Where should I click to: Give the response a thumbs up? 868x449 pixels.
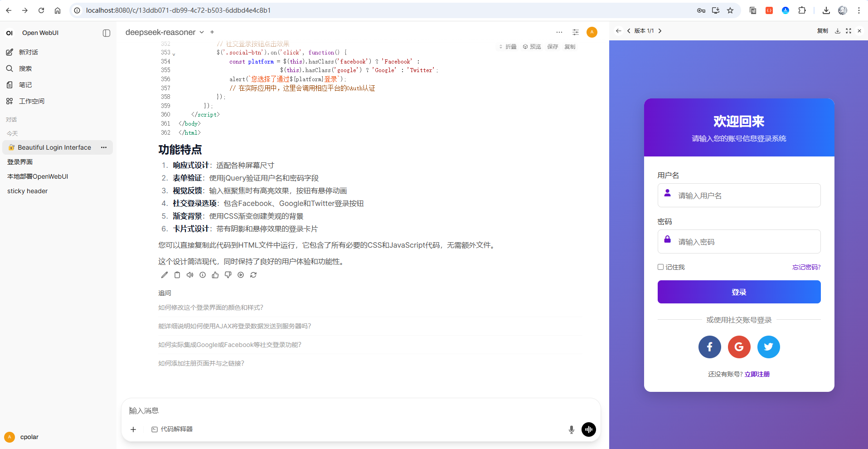point(215,275)
